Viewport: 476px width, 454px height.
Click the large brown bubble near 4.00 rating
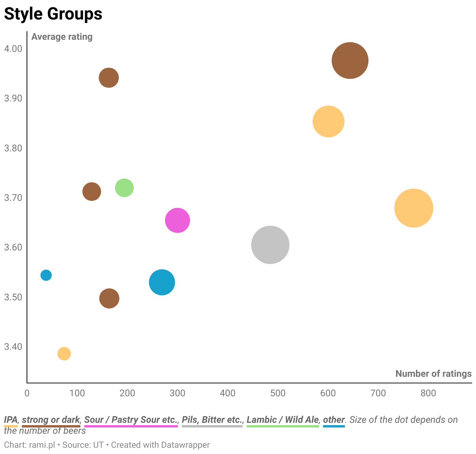(350, 60)
